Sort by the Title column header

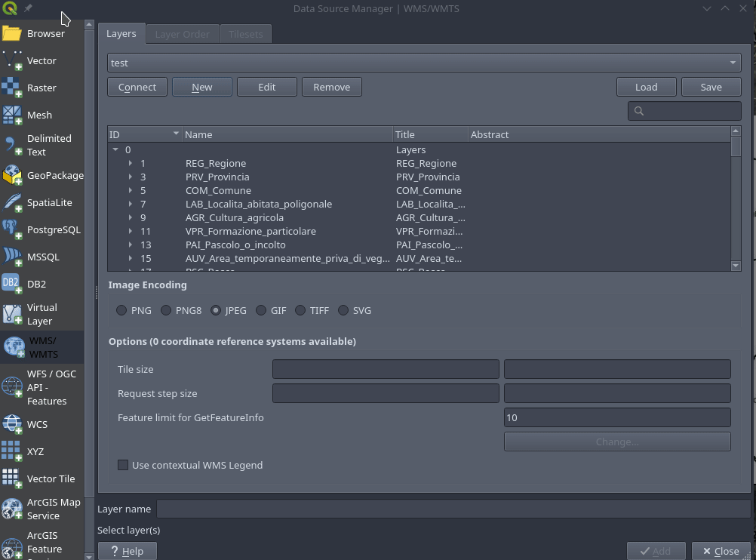point(431,134)
